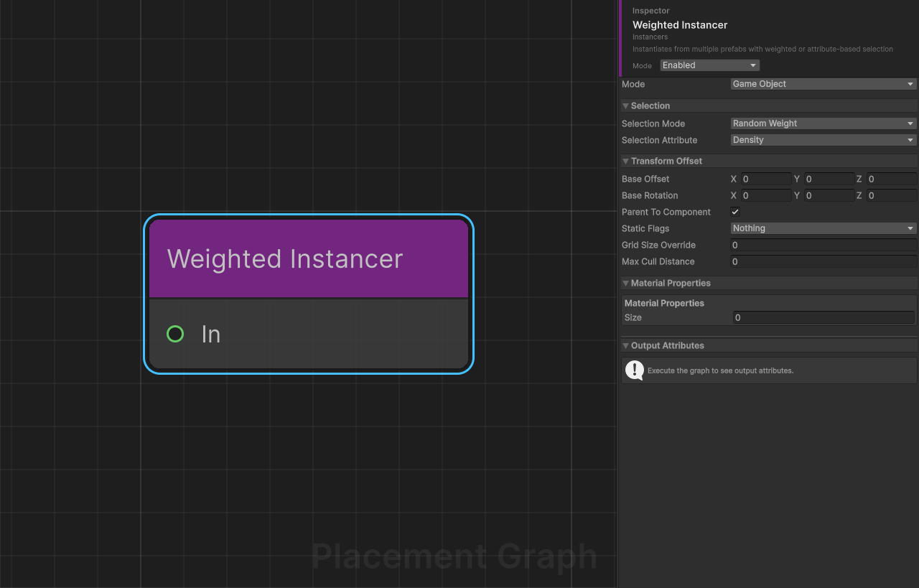The image size is (919, 588).
Task: Open the Density selection attribute dropdown
Action: pyautogui.click(x=824, y=140)
